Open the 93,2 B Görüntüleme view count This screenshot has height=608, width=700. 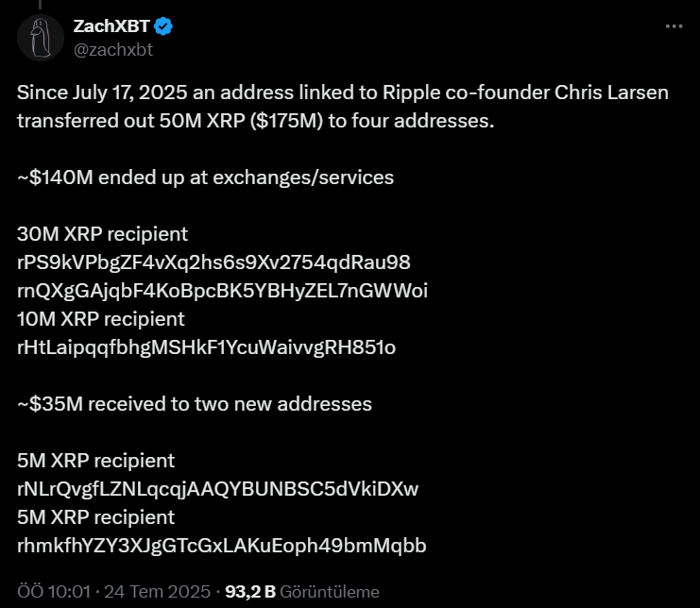[x=302, y=592]
